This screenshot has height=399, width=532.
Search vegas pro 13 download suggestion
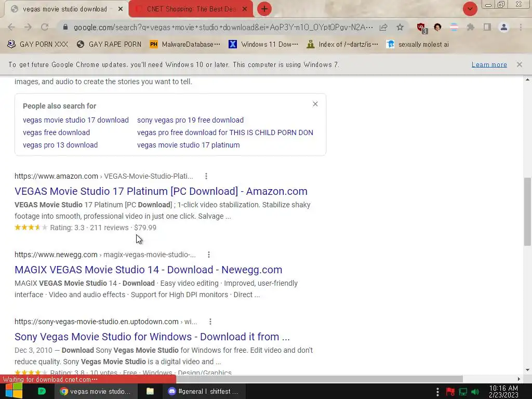coord(60,145)
